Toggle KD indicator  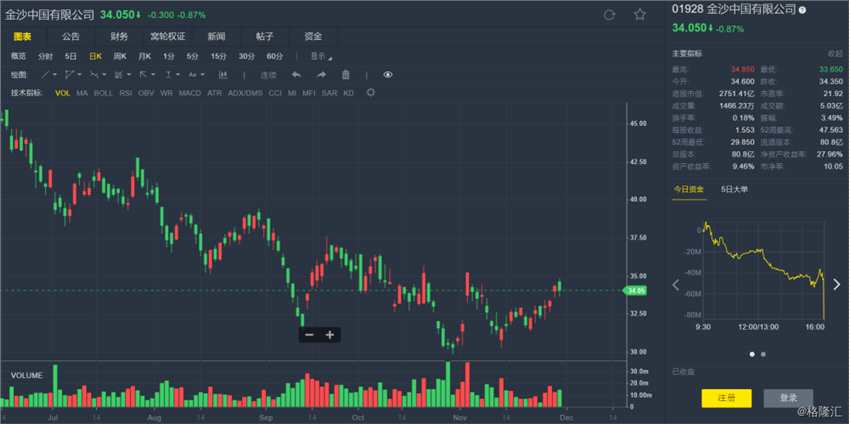click(x=349, y=93)
